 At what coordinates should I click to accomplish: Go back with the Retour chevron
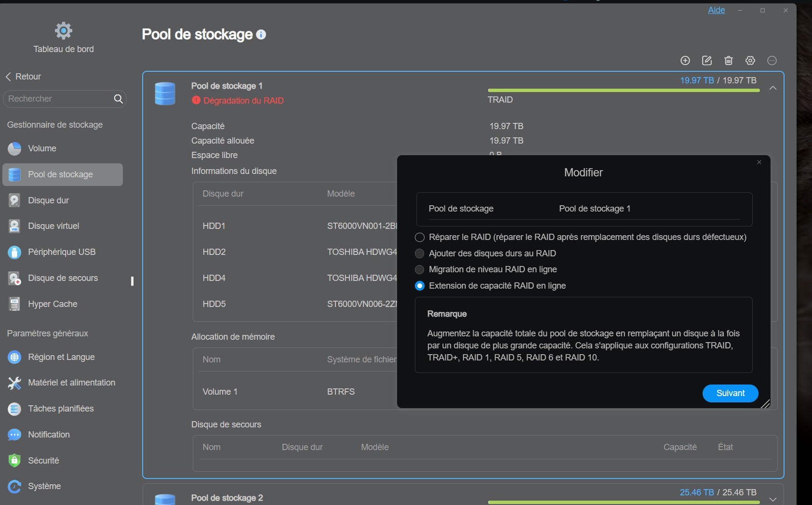pyautogui.click(x=8, y=77)
